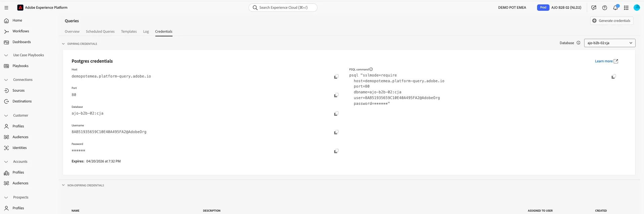
Task: Open the Learn more link
Action: click(x=606, y=61)
